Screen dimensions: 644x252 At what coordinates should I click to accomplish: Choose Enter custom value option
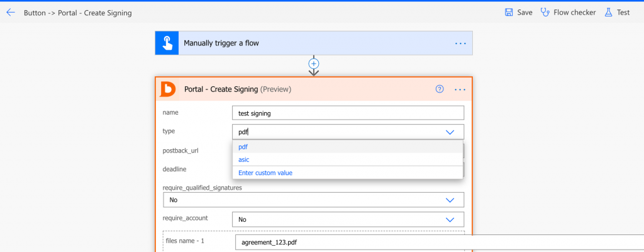point(347,173)
